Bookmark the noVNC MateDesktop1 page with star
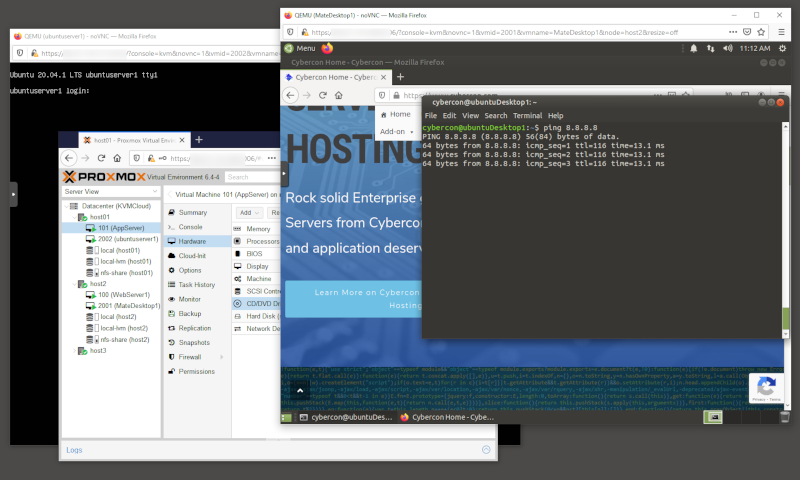Image resolution: width=800 pixels, height=480 pixels. [x=761, y=32]
